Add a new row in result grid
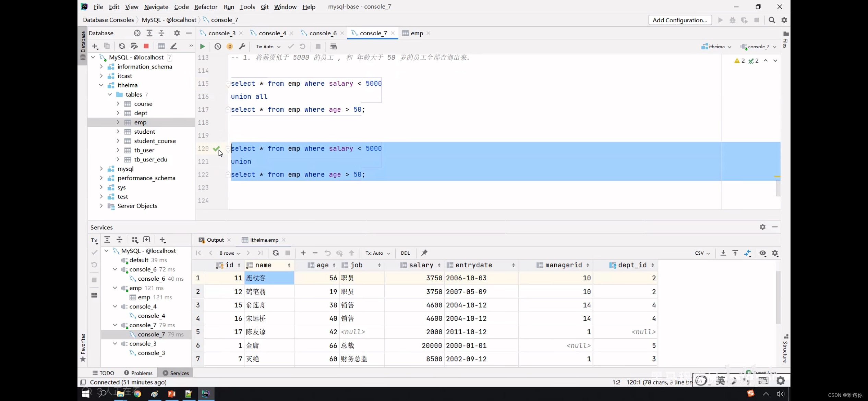The image size is (868, 401). (x=303, y=253)
